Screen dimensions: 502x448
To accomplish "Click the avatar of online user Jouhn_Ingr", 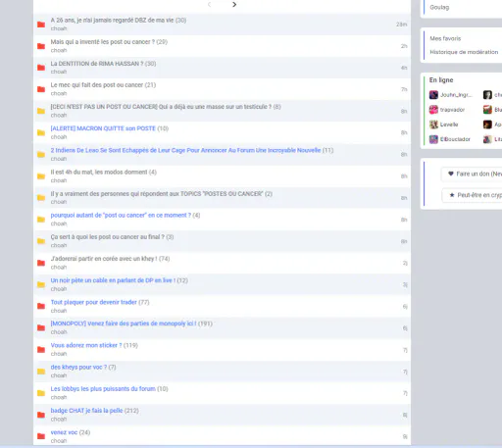I will coord(433,95).
